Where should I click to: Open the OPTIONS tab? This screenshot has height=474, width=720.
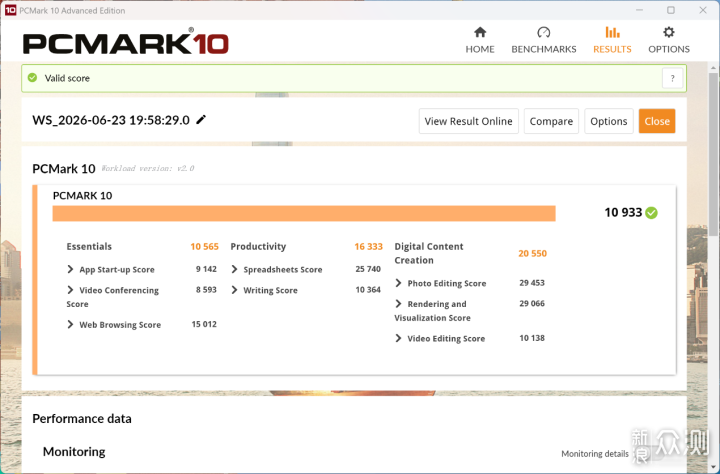coord(669,40)
